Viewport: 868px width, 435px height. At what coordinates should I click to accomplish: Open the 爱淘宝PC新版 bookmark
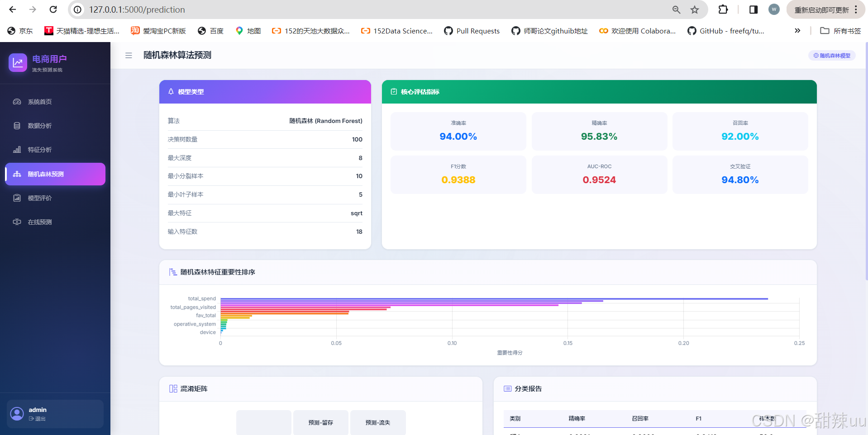pyautogui.click(x=158, y=31)
